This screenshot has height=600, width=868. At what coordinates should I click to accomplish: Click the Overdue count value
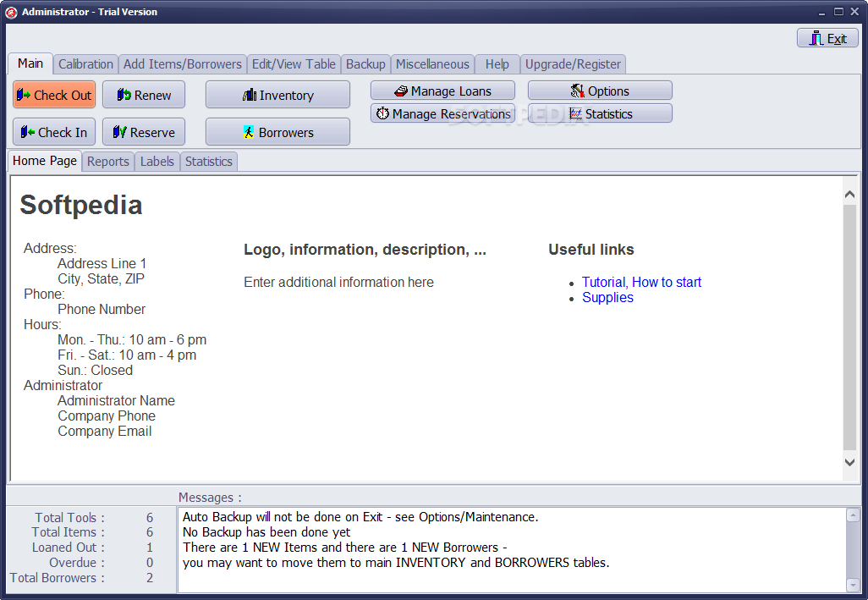point(150,563)
